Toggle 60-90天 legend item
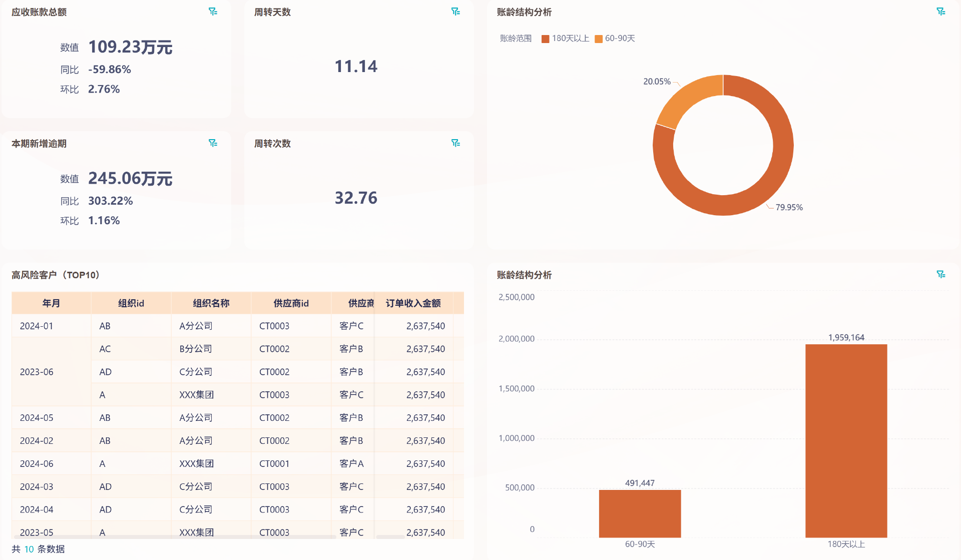Viewport: 961px width, 560px height. [x=615, y=39]
